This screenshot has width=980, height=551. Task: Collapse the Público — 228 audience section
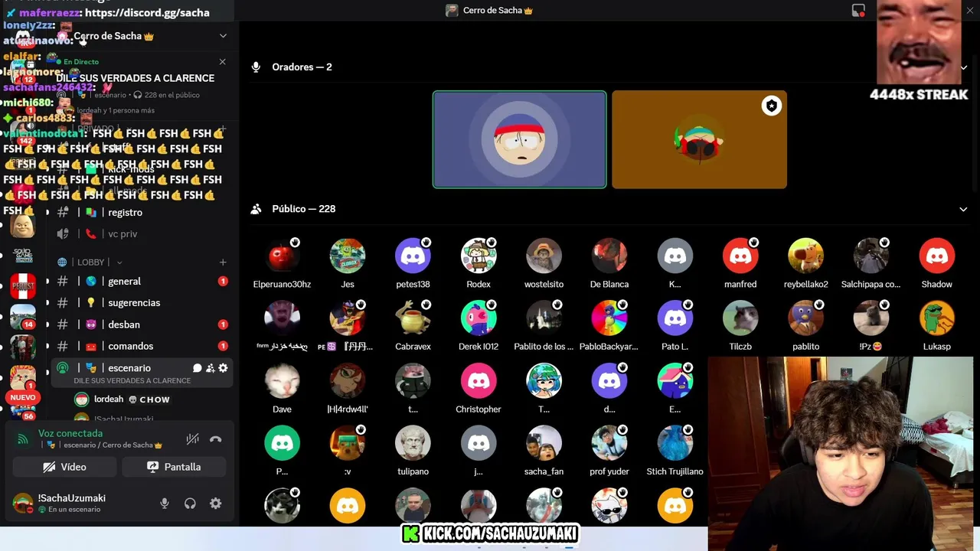tap(963, 209)
